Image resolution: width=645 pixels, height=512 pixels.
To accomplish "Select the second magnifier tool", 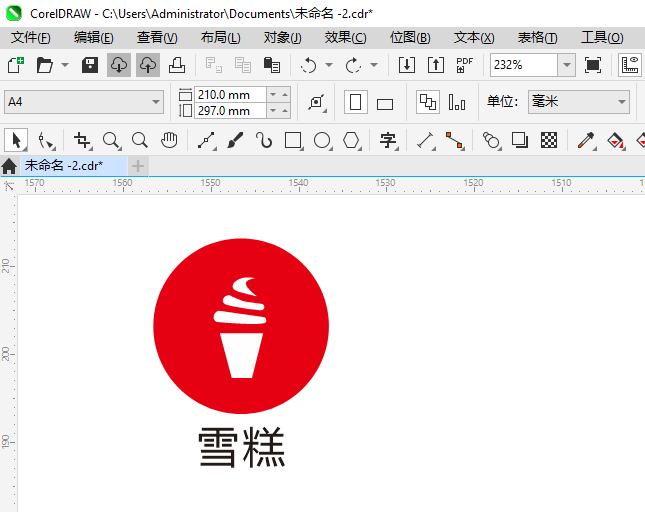I will coord(140,140).
